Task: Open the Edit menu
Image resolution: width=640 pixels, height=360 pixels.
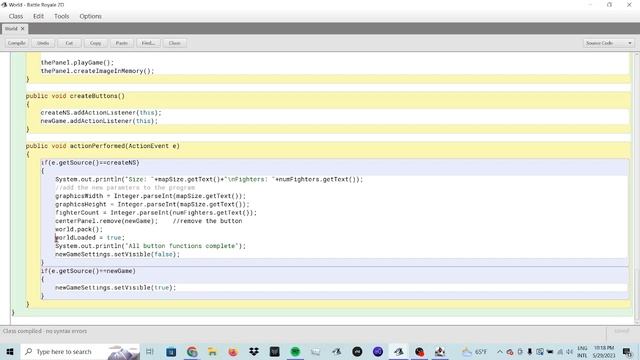Action: point(38,16)
